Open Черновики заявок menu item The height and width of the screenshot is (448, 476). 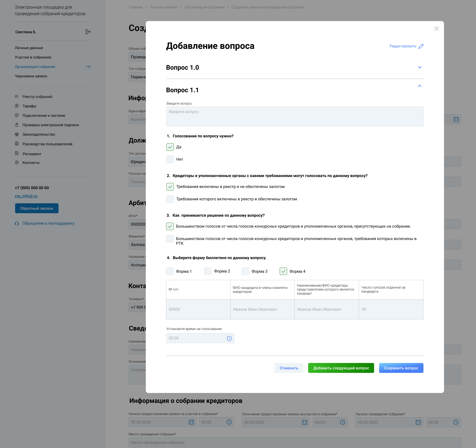coord(31,76)
